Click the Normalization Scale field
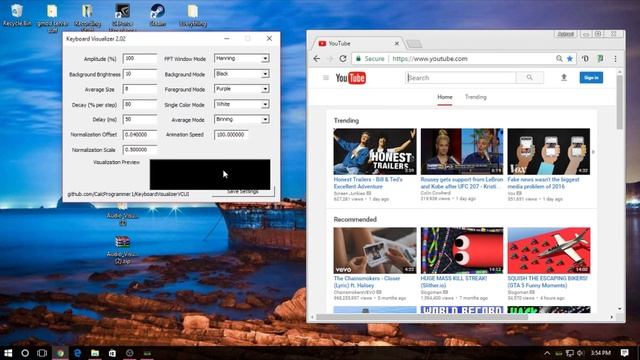 click(140, 150)
